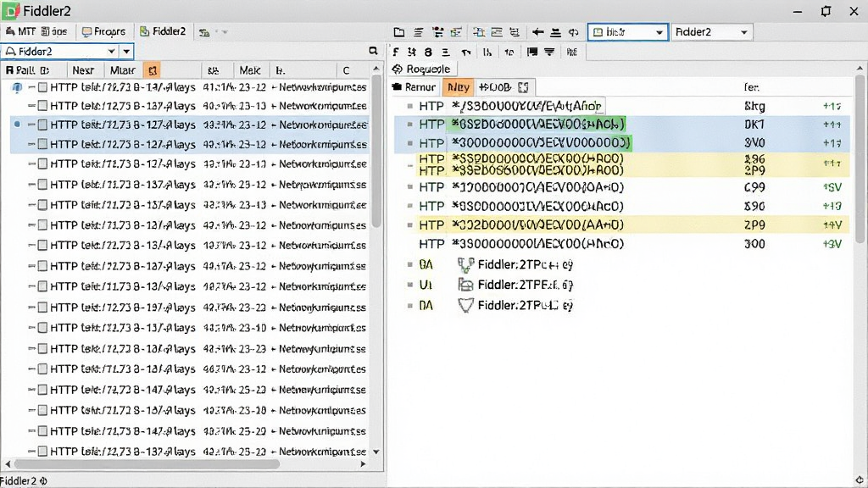This screenshot has height=488, width=868.
Task: Select the Remur tab in right panel
Action: pos(414,87)
